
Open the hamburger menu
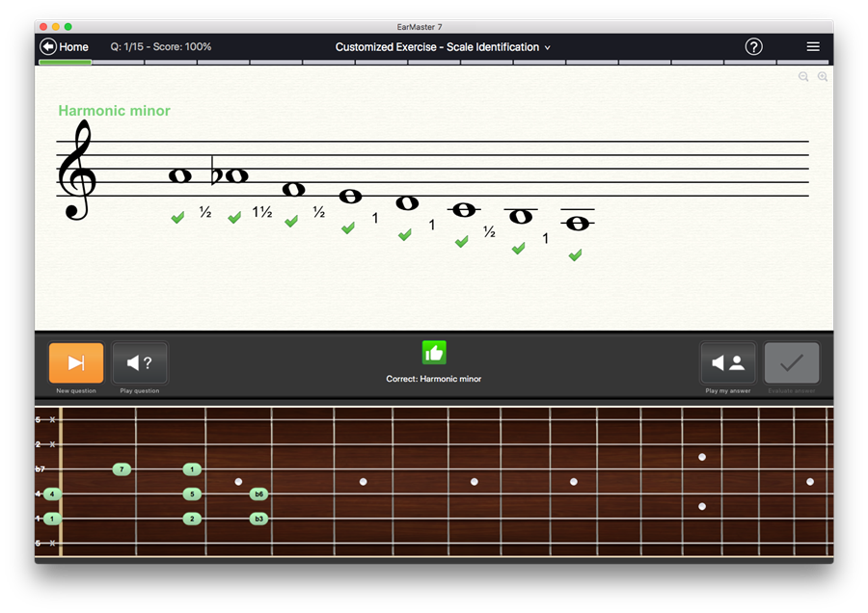point(813,46)
